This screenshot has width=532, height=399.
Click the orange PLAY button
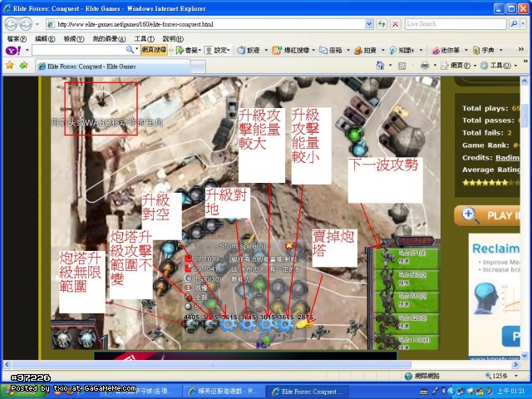point(487,215)
